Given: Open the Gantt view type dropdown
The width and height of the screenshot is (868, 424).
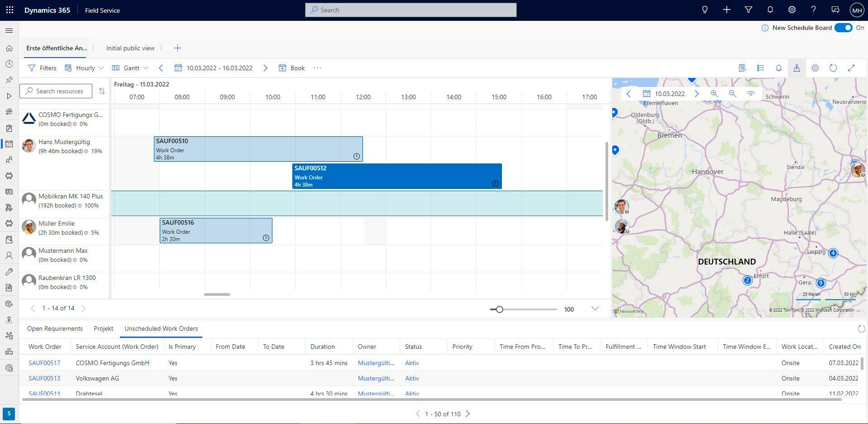Looking at the screenshot, I should pyautogui.click(x=130, y=68).
